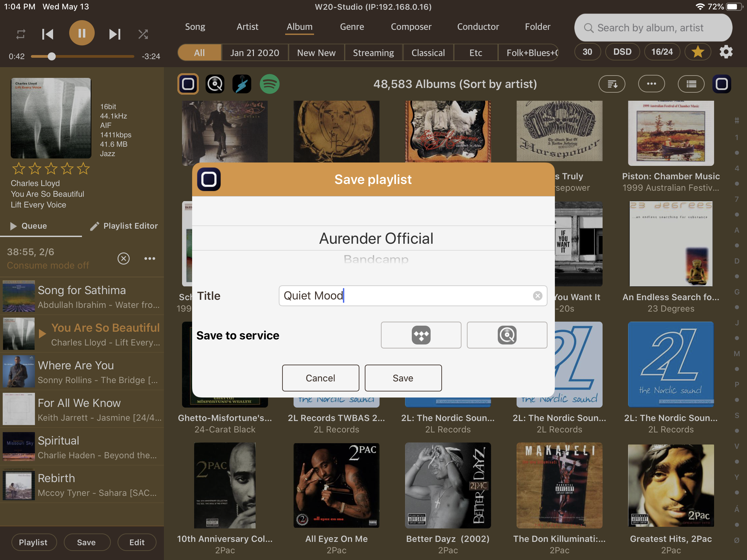Cancel the Save playlist dialog
The width and height of the screenshot is (747, 560).
pos(320,378)
